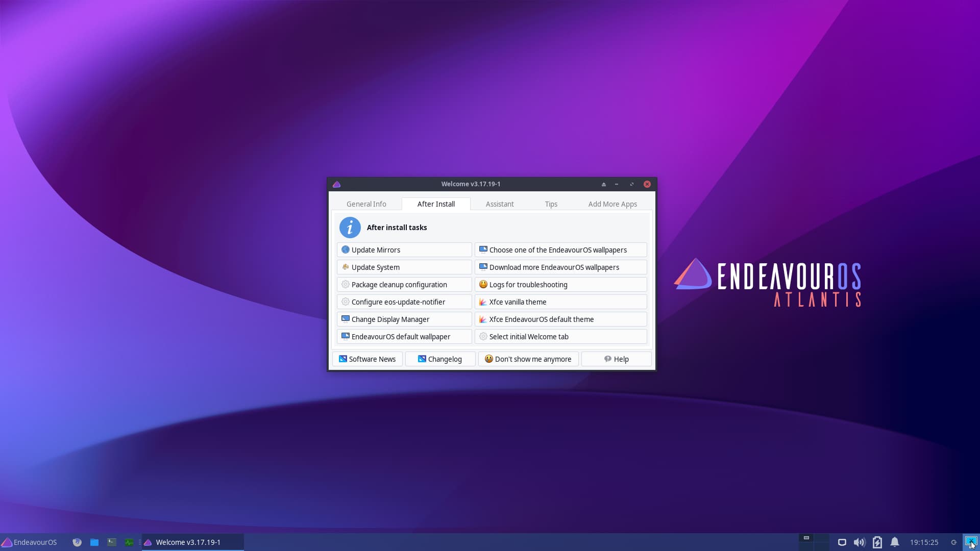Open the file manager from the panel
The width and height of the screenshot is (980, 551).
coord(94,542)
